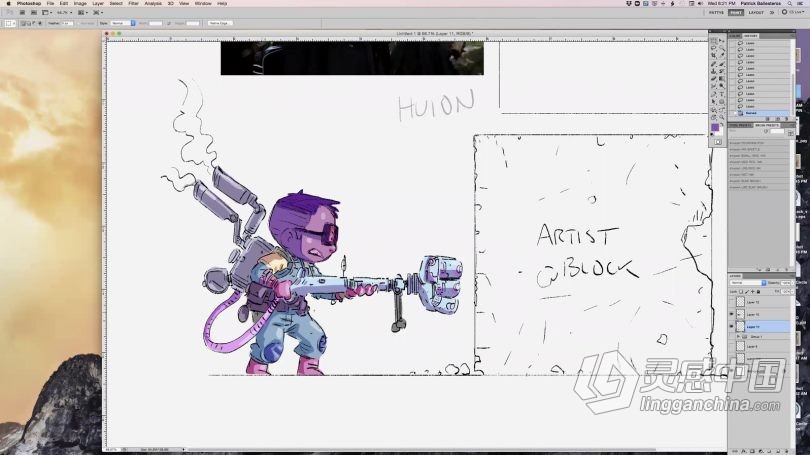The height and width of the screenshot is (455, 810).
Task: Select the Move tool in the toolbox
Action: (x=722, y=40)
